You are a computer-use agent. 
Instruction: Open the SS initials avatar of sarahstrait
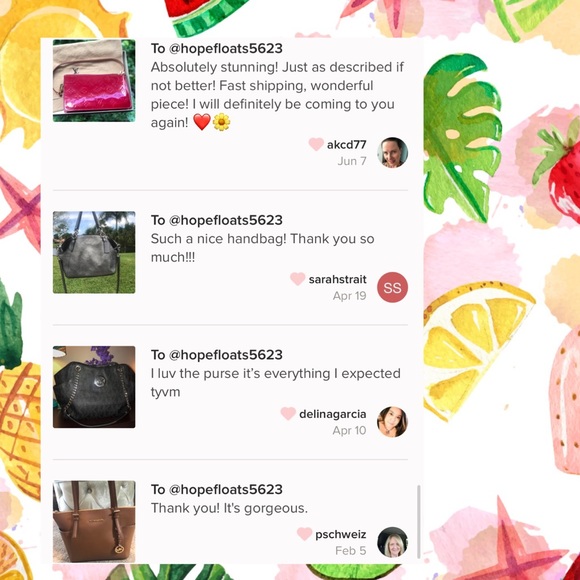click(392, 287)
